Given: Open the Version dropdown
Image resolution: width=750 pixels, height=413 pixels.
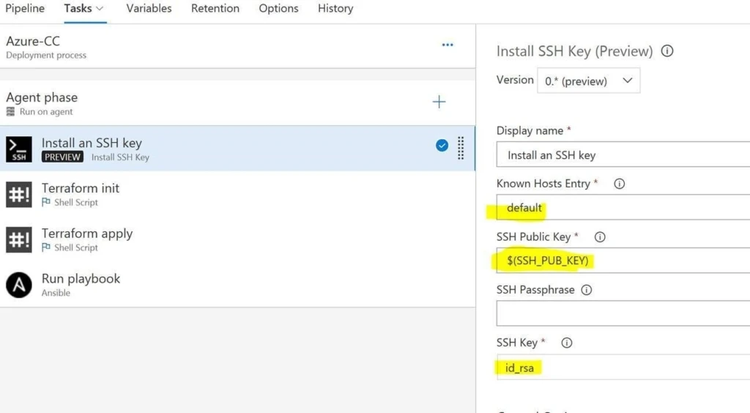Looking at the screenshot, I should (x=589, y=81).
